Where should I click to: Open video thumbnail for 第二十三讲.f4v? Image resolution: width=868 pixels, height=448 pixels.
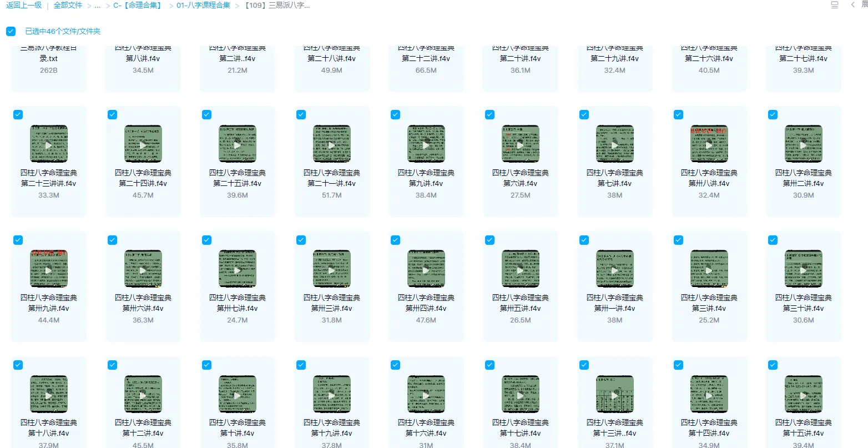pyautogui.click(x=49, y=144)
